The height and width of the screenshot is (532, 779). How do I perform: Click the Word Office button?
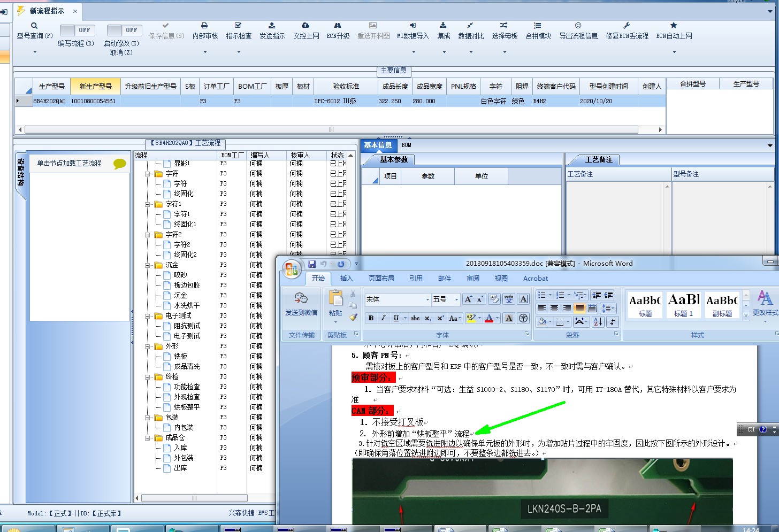(292, 269)
